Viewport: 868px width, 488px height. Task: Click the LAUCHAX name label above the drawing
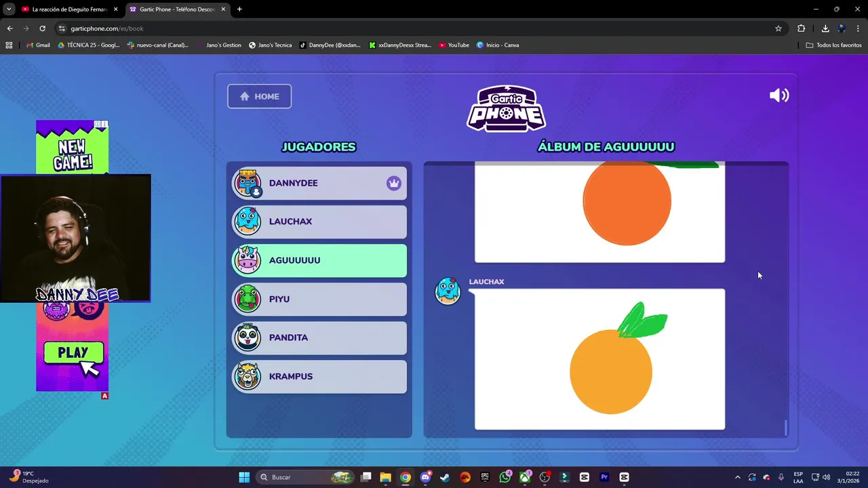pyautogui.click(x=486, y=281)
